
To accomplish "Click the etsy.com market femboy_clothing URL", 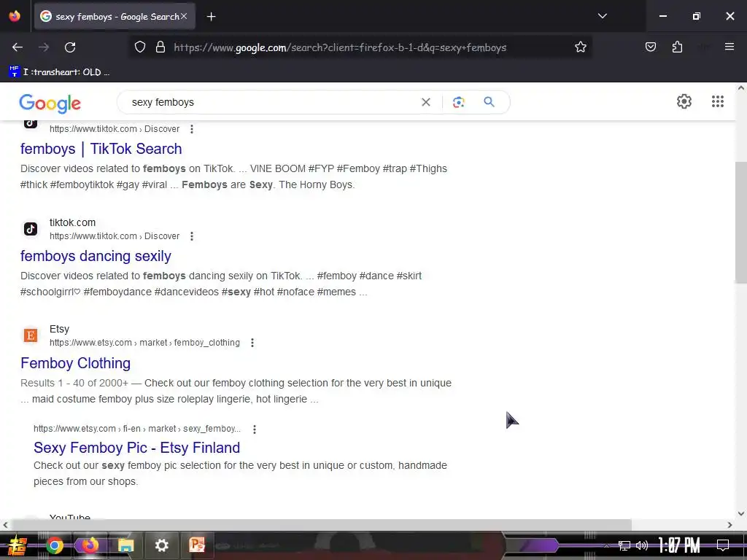I will point(145,343).
